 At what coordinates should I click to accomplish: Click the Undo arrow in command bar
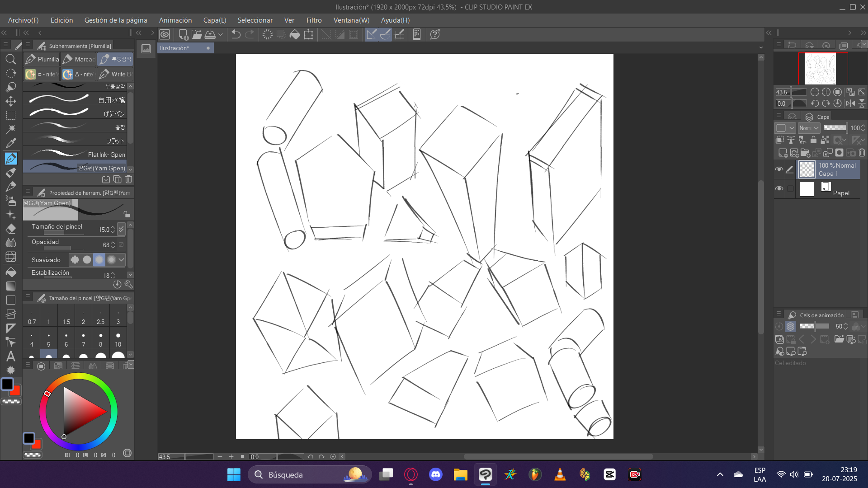[236, 34]
